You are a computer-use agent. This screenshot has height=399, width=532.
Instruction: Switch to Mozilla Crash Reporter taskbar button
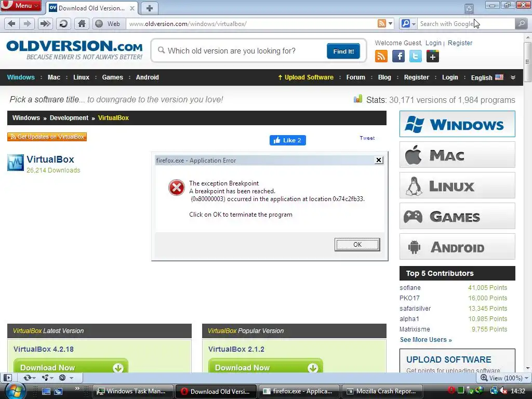coord(382,391)
